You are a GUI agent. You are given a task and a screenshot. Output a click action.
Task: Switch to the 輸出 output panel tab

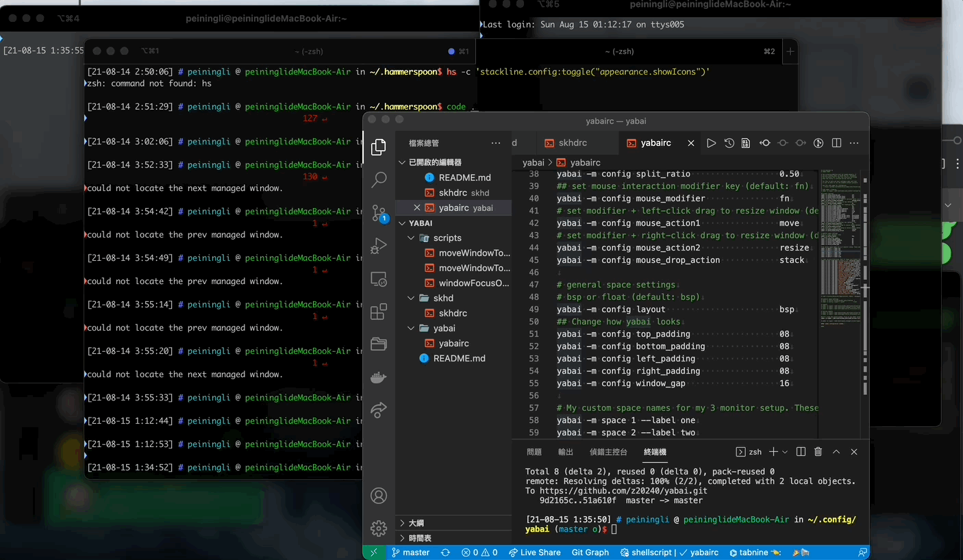pos(566,452)
